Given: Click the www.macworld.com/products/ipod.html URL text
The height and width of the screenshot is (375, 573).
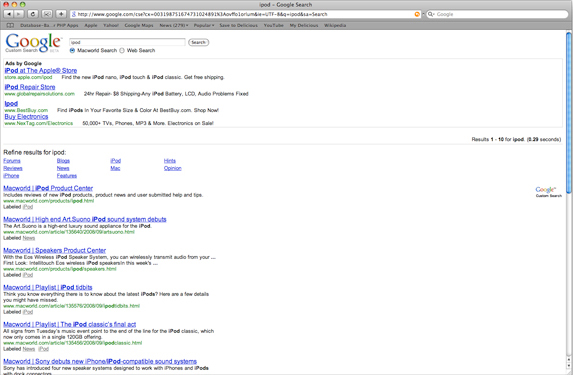Looking at the screenshot, I should 49,201.
